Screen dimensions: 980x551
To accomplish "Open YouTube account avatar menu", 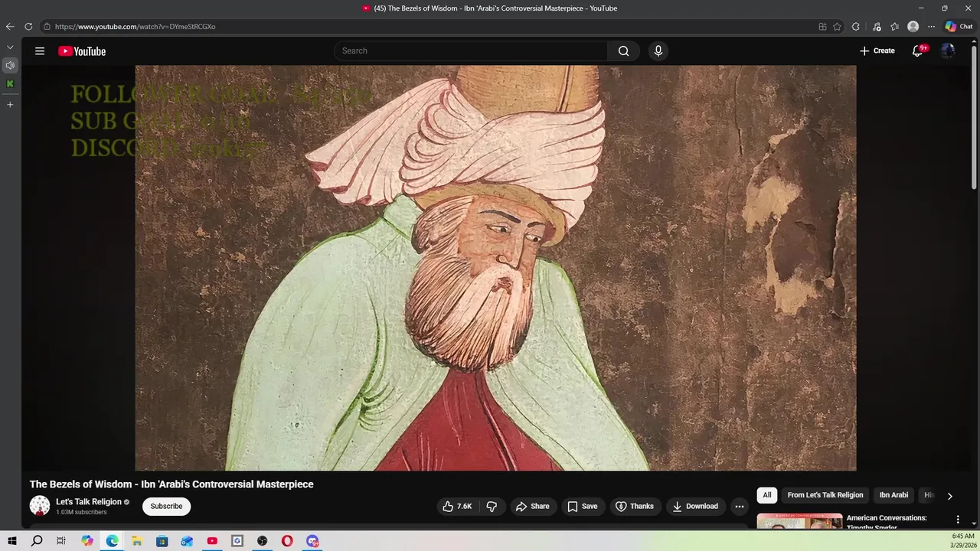I will (x=948, y=51).
